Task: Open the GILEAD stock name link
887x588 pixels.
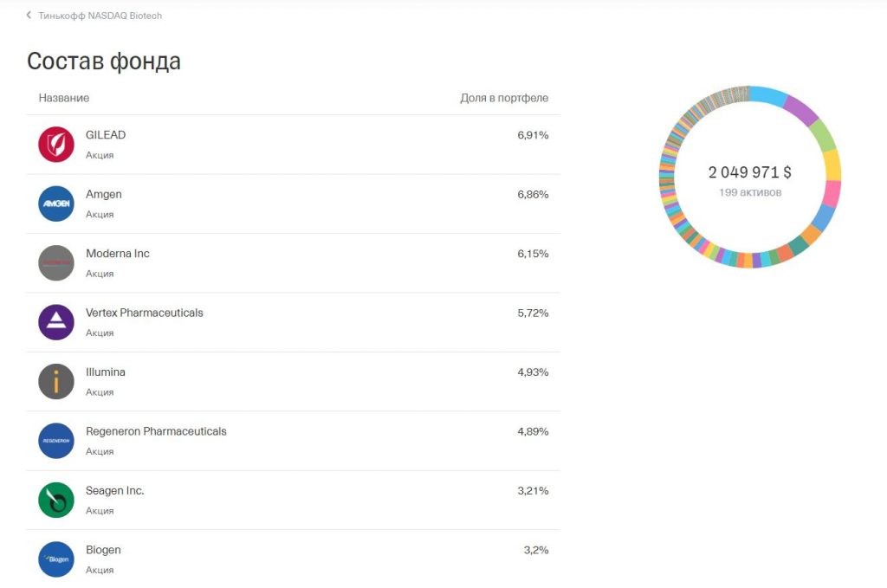Action: click(x=106, y=135)
